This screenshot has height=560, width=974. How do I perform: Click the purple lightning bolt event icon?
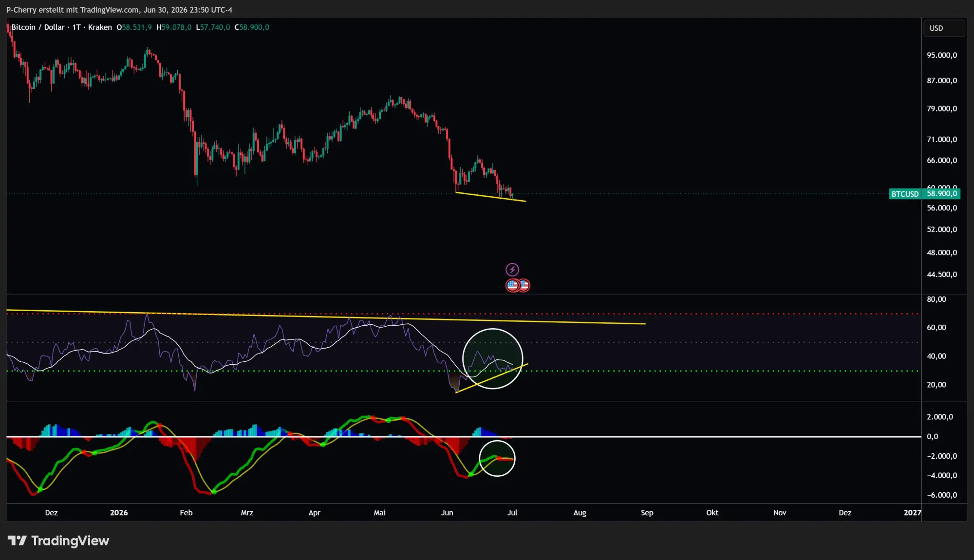pyautogui.click(x=512, y=269)
